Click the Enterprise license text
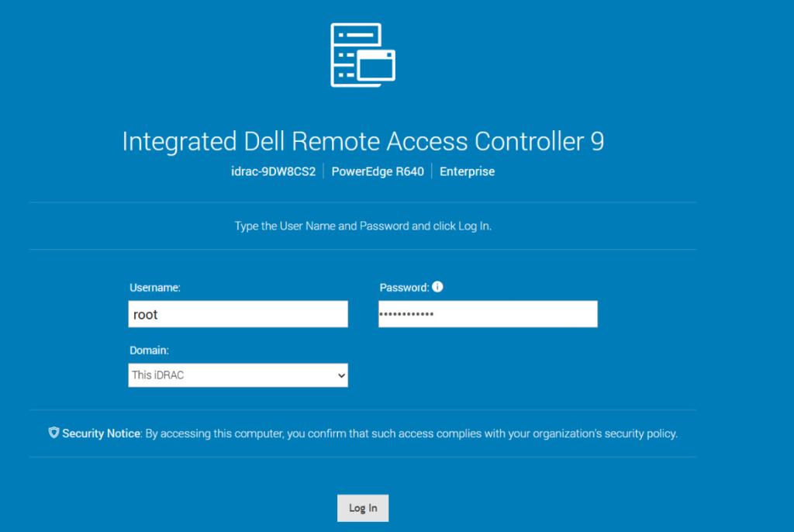Screen dimensions: 794x532 point(467,171)
